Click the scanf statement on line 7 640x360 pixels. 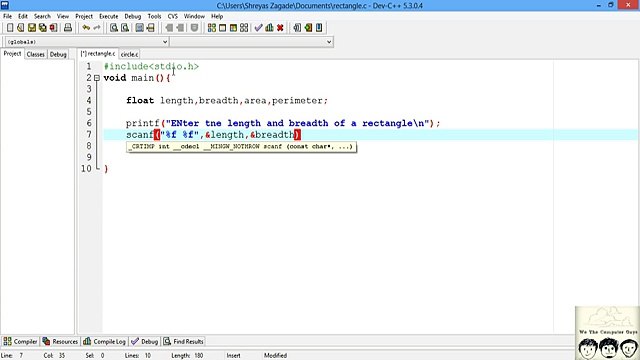click(x=213, y=135)
